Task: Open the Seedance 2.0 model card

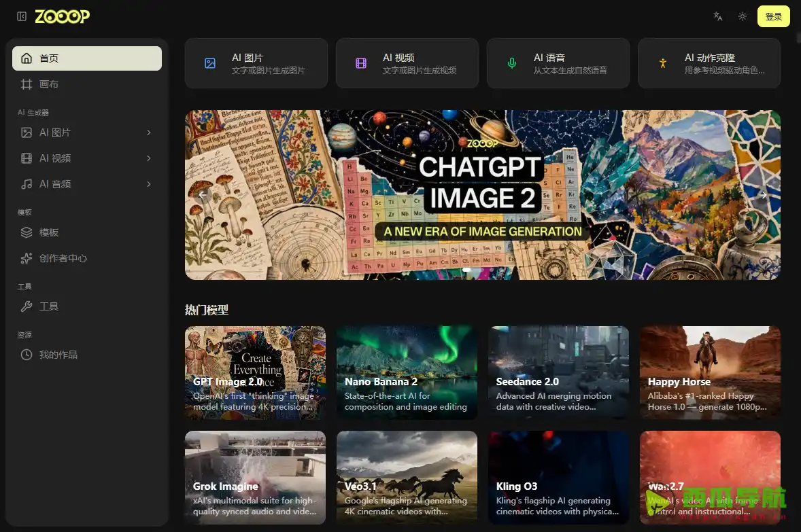Action: (x=558, y=373)
